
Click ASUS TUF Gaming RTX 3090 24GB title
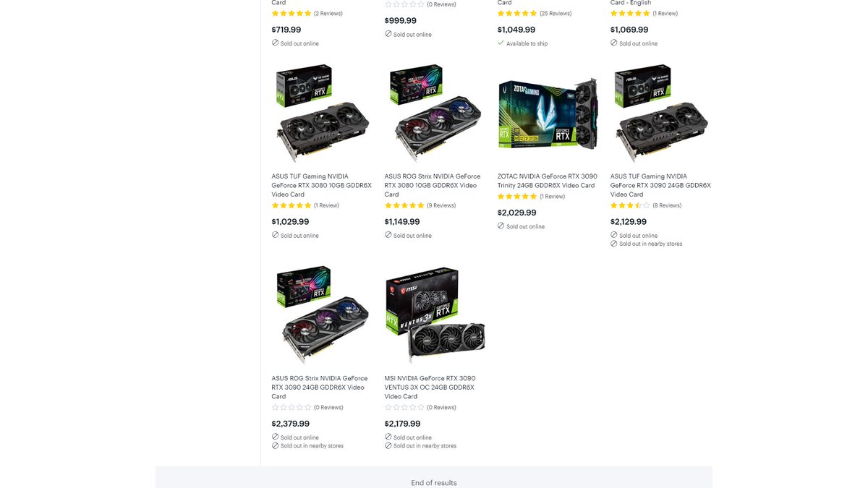pos(660,185)
